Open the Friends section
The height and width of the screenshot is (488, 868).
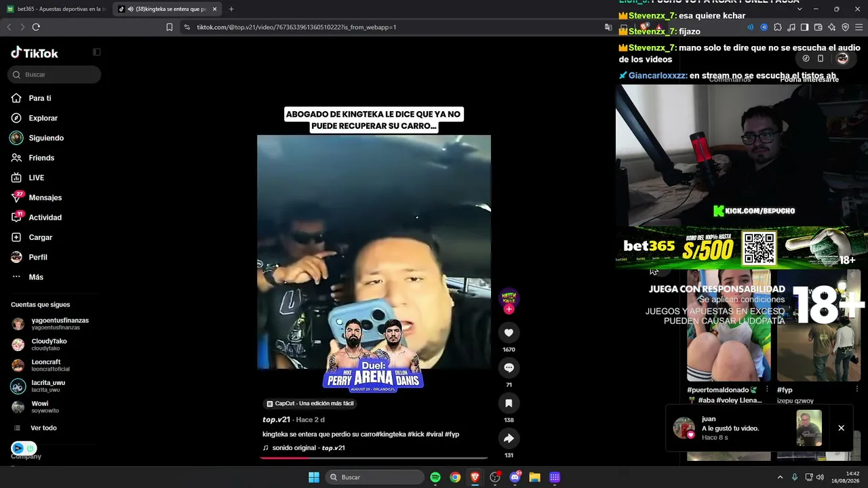point(33,158)
